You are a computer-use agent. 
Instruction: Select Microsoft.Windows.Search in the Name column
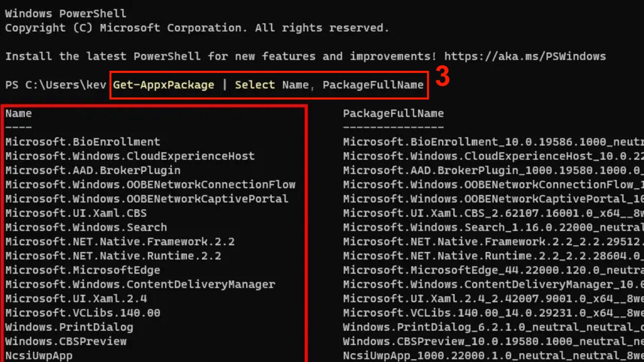(86, 227)
